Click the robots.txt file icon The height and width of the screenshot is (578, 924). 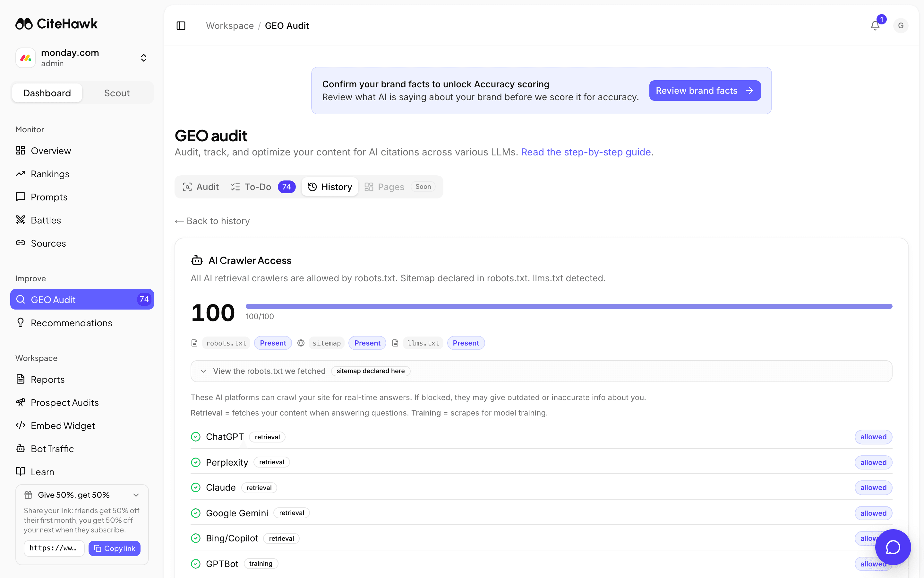pos(194,343)
